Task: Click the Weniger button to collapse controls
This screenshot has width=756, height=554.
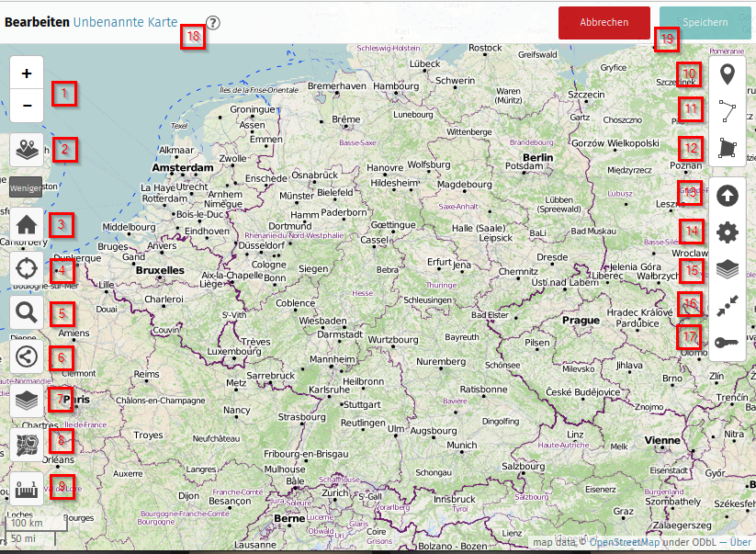Action: tap(26, 187)
